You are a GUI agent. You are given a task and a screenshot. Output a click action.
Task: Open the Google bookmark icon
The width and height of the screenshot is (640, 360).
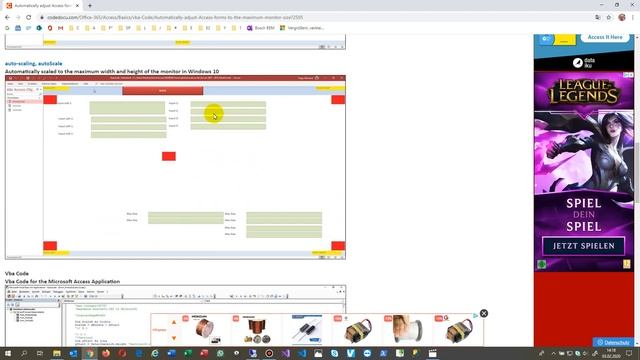[x=7, y=28]
